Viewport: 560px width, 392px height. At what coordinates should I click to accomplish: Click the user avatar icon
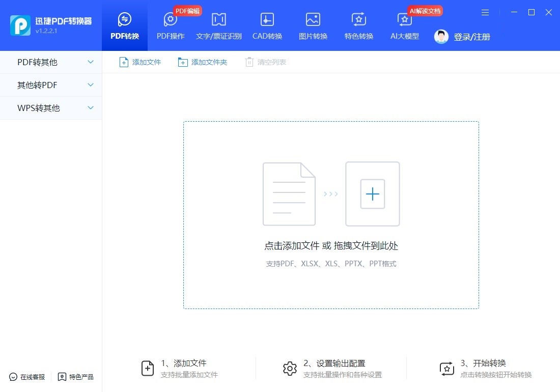pos(441,36)
